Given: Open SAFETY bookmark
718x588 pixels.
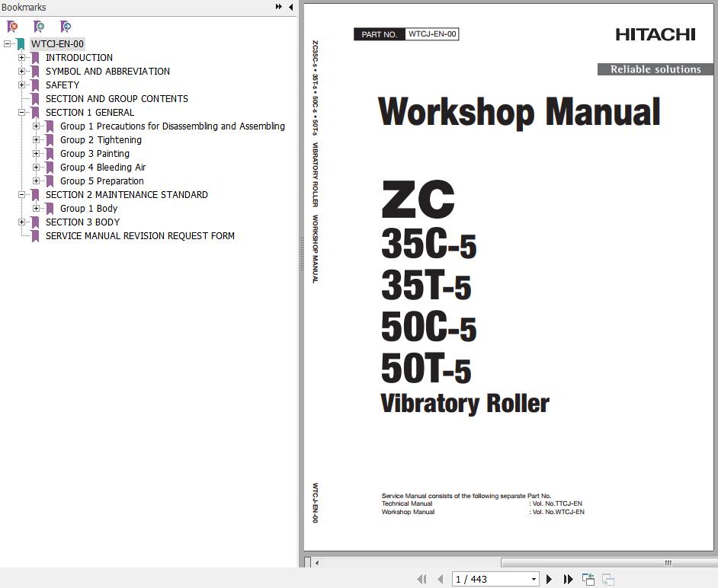Looking at the screenshot, I should (x=63, y=85).
